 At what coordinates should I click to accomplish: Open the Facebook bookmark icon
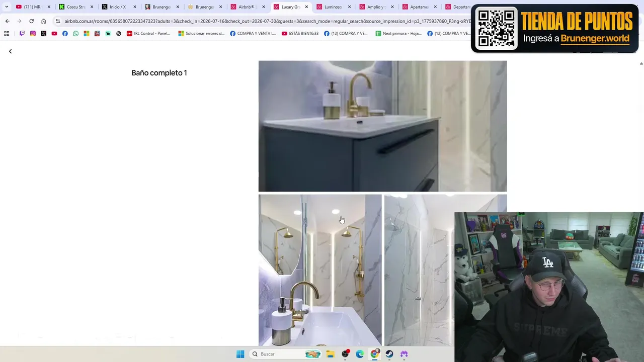(x=65, y=34)
